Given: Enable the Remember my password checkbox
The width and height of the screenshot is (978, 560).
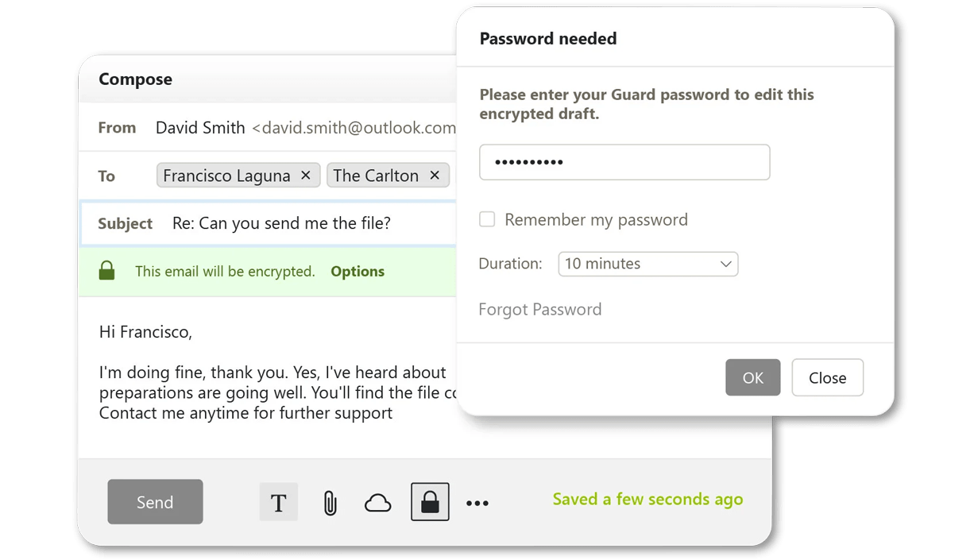Looking at the screenshot, I should coord(487,220).
